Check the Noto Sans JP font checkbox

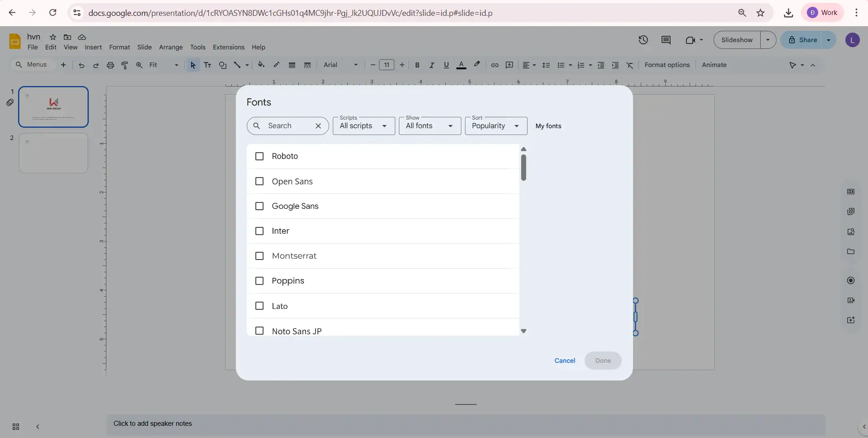pos(259,331)
